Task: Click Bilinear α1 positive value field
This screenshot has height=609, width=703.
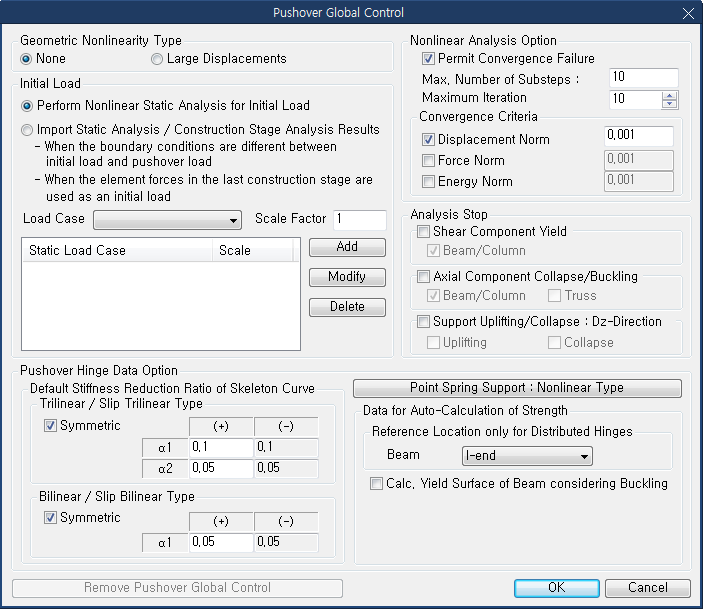Action: click(221, 543)
